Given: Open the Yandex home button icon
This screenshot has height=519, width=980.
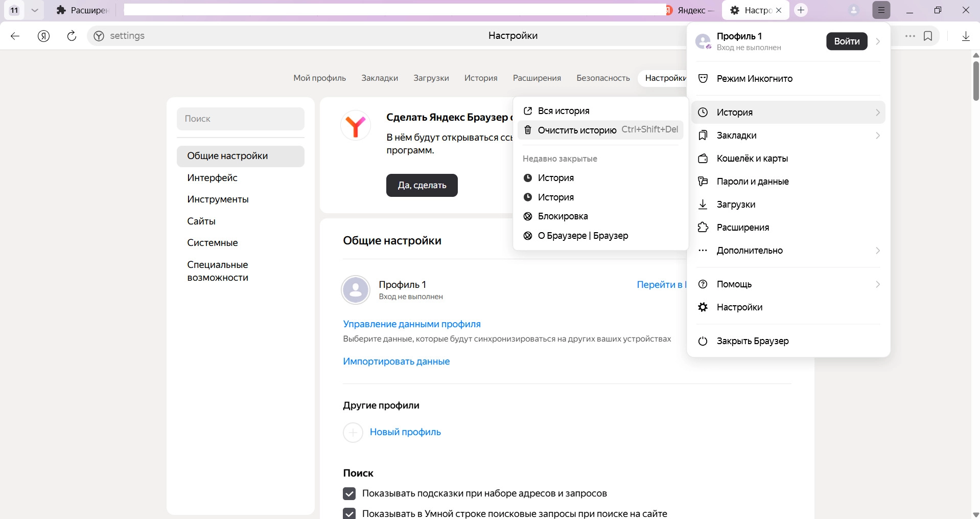Looking at the screenshot, I should pyautogui.click(x=44, y=36).
